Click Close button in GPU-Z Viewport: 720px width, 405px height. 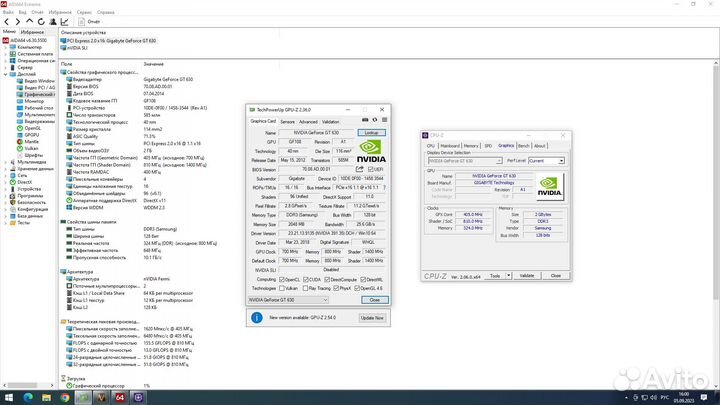click(x=375, y=300)
